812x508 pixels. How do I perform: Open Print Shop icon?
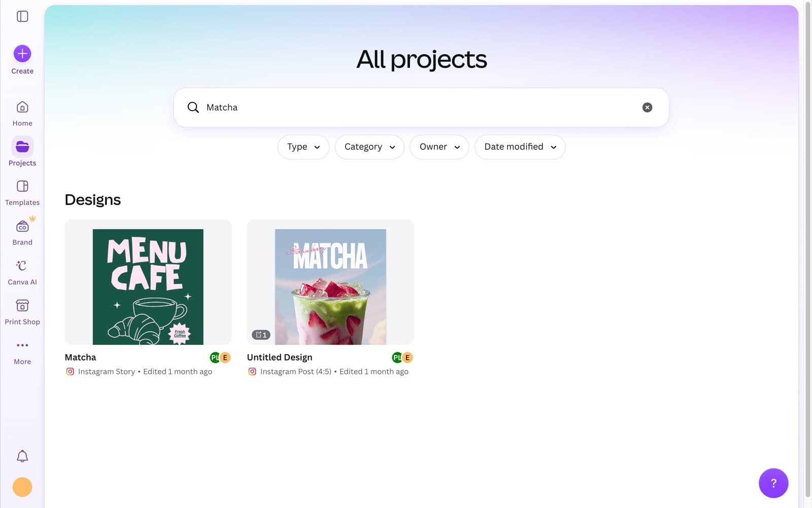click(22, 305)
